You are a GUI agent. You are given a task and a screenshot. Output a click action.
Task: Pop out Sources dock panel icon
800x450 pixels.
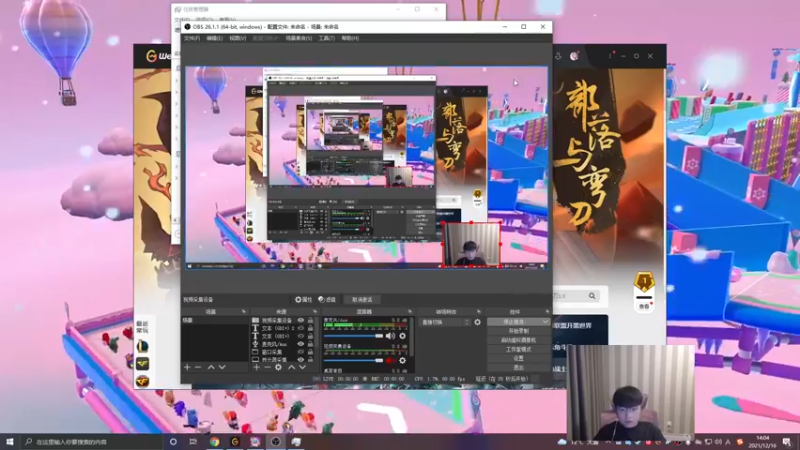click(x=315, y=311)
